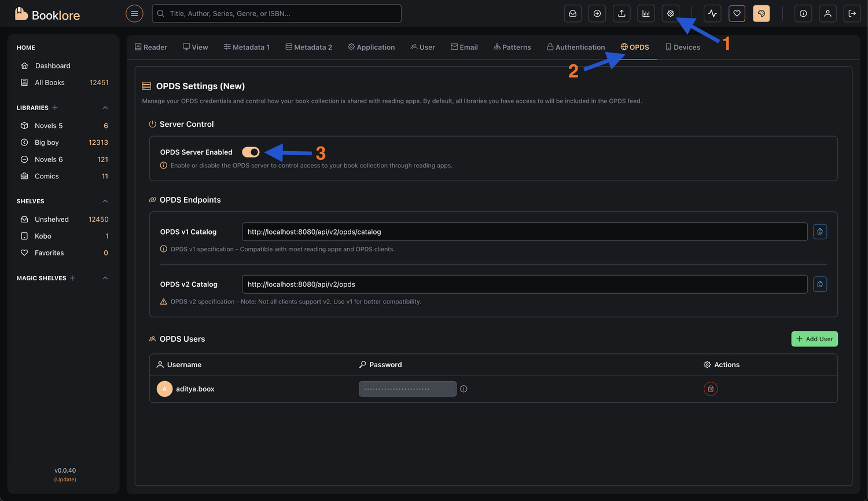The width and height of the screenshot is (868, 501).
Task: Open the Metadata 1 tab
Action: pyautogui.click(x=247, y=47)
